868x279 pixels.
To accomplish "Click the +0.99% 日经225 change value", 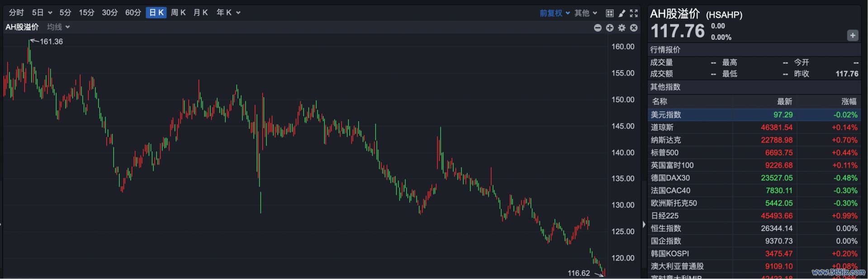I will tap(844, 216).
